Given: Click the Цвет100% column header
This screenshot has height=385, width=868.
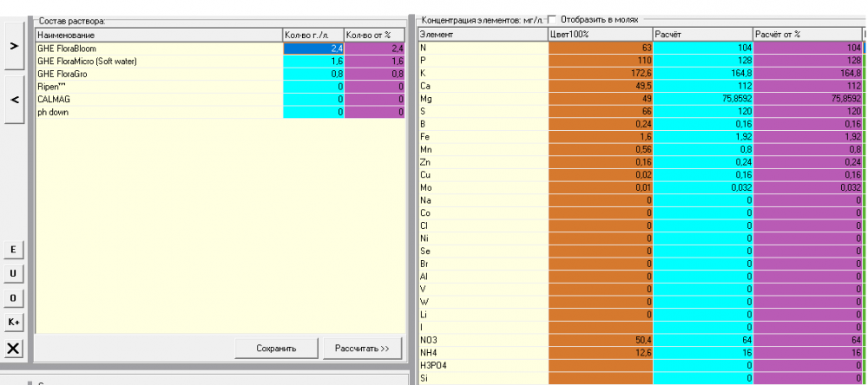Looking at the screenshot, I should coord(601,35).
